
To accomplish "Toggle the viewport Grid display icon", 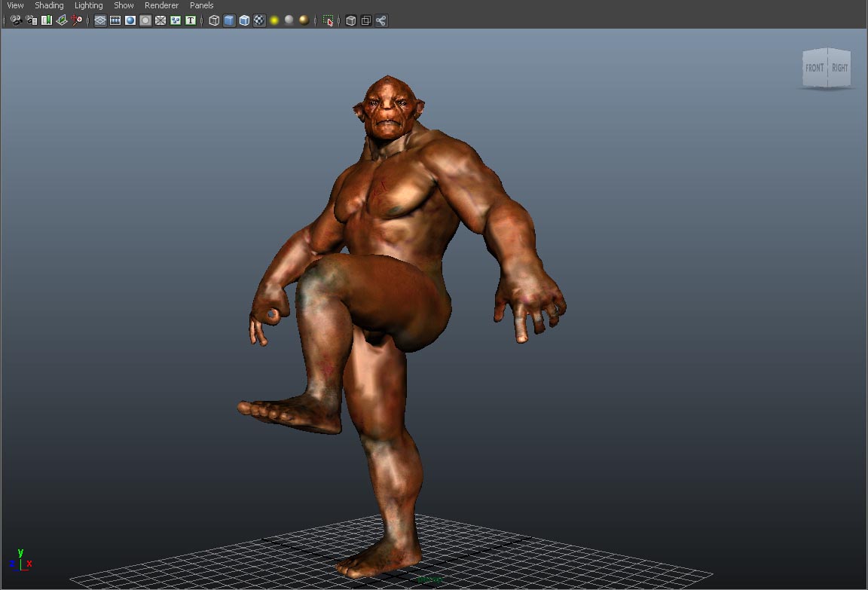I will pos(100,20).
